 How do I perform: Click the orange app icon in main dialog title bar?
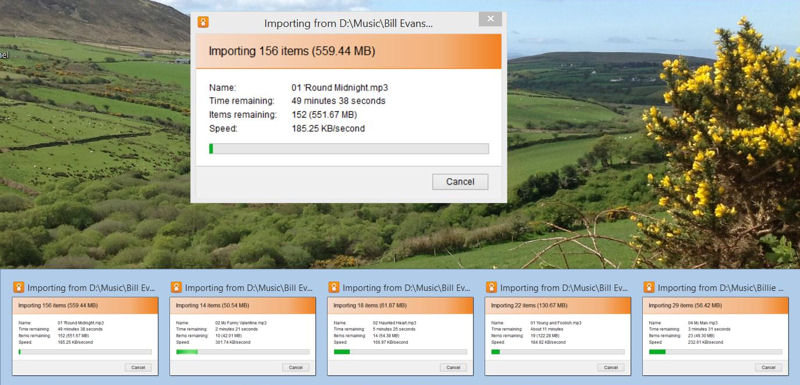point(203,22)
